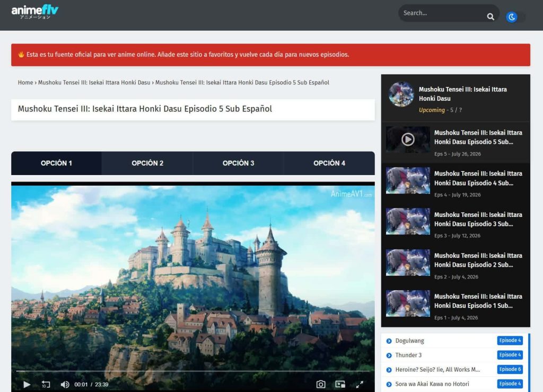
Task: Open Episodio 3 Sub title link
Action: click(478, 219)
